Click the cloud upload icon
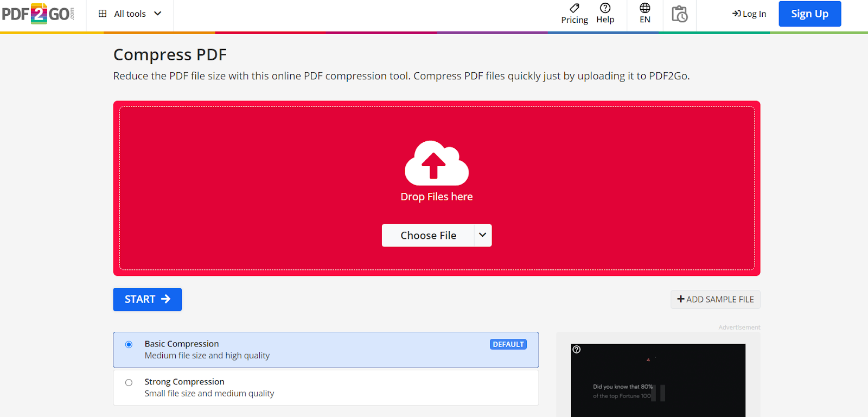 click(437, 163)
